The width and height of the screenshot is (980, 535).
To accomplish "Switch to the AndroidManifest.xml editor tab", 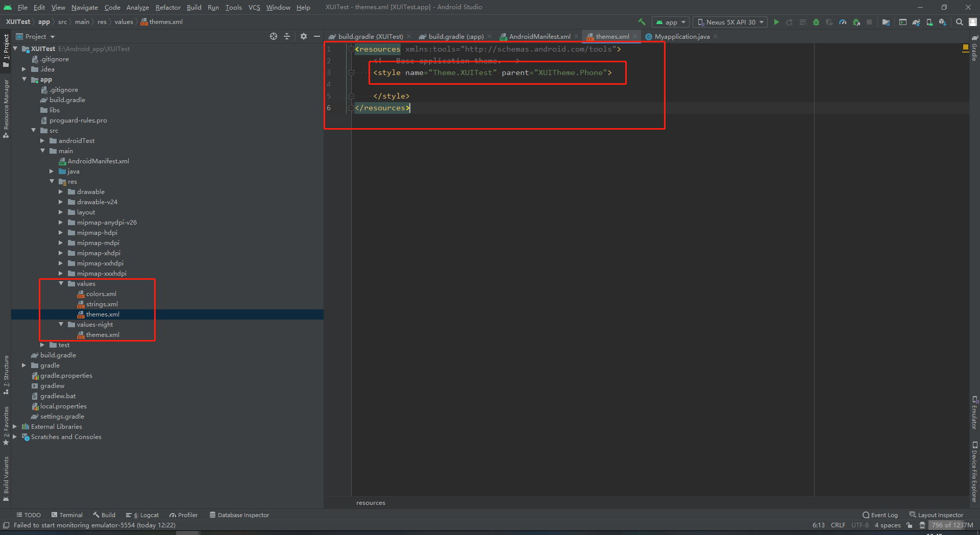I will click(539, 36).
